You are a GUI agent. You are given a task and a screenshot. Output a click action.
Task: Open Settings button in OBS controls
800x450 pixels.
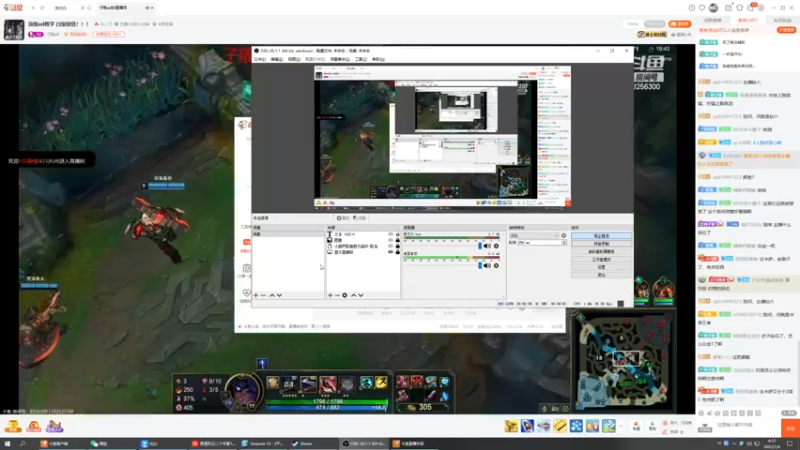601,267
